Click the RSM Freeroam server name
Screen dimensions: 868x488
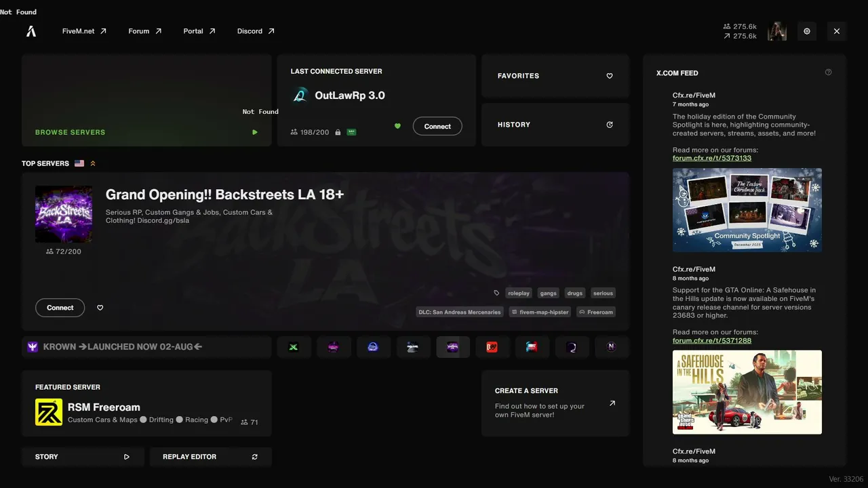pos(104,407)
